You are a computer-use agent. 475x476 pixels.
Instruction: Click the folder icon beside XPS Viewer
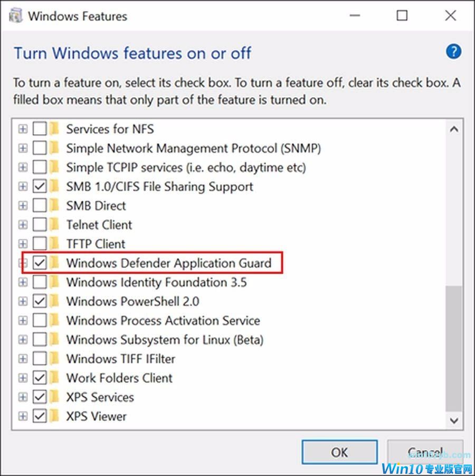click(54, 416)
